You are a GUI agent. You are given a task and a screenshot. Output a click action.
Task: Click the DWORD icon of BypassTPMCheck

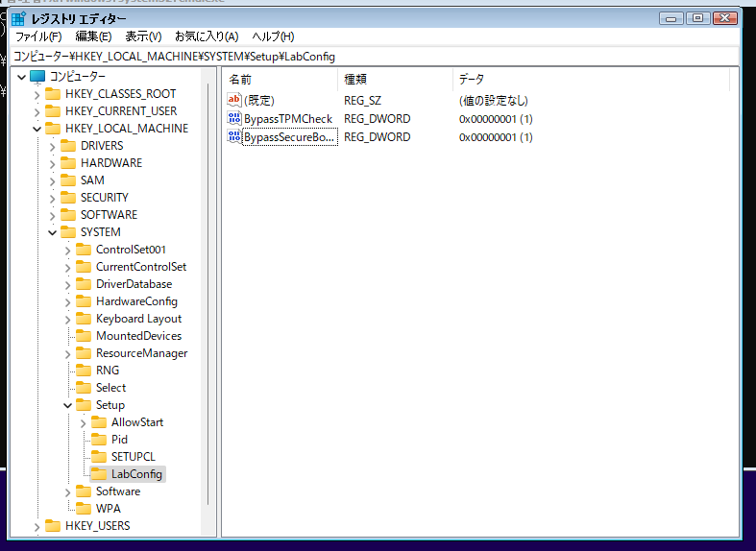click(234, 118)
